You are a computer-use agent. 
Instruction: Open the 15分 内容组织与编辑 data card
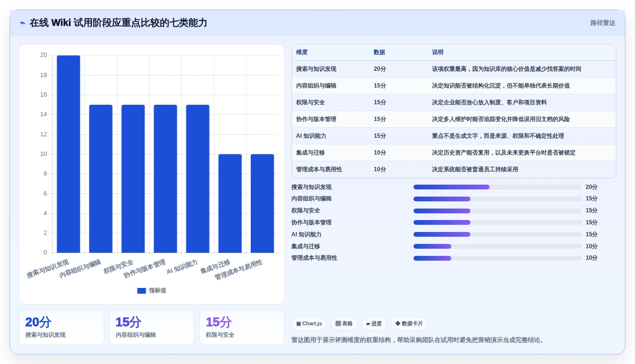coord(152,328)
